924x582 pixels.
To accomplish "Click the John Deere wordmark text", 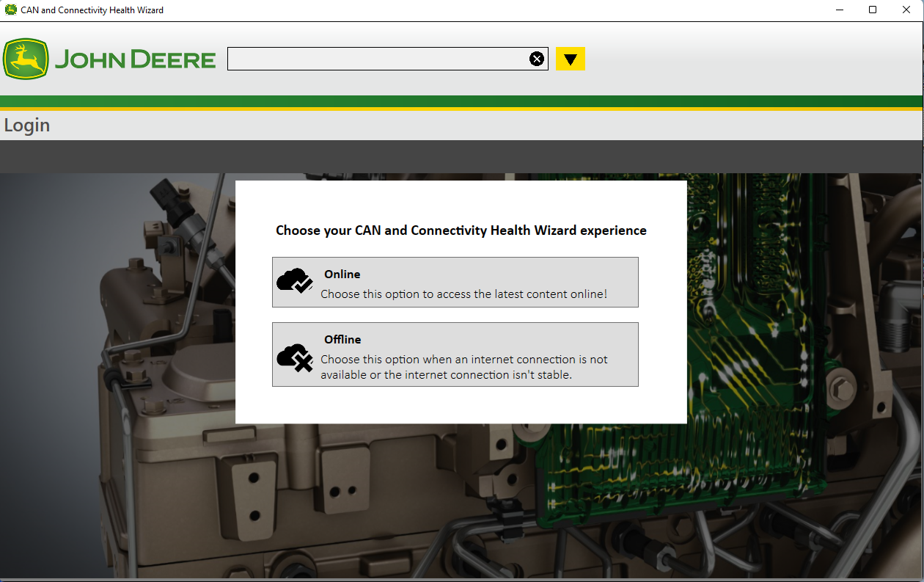I will (x=135, y=59).
